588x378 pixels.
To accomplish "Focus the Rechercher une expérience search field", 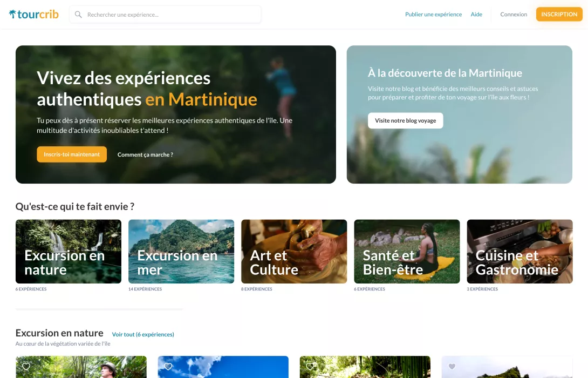I will click(165, 14).
